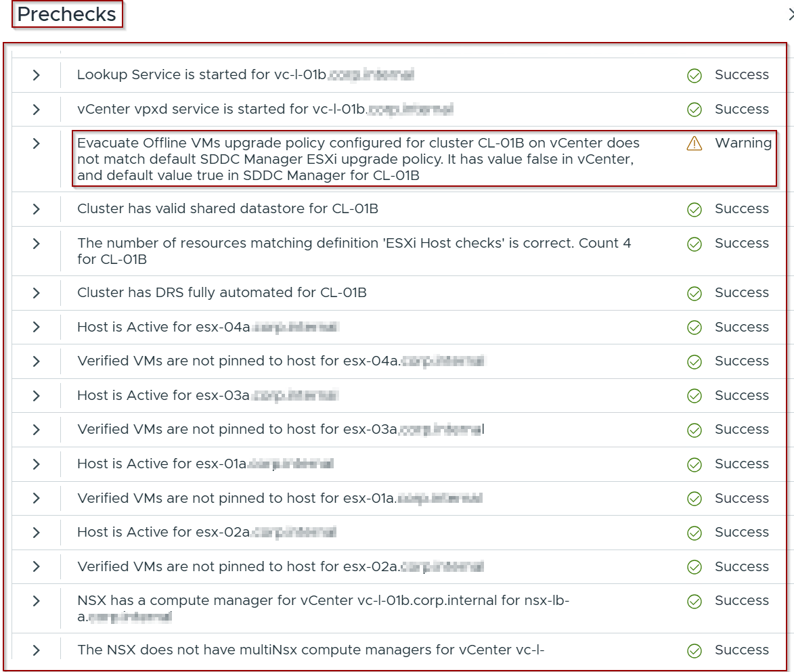Close the Prechecks dialog

click(x=791, y=15)
